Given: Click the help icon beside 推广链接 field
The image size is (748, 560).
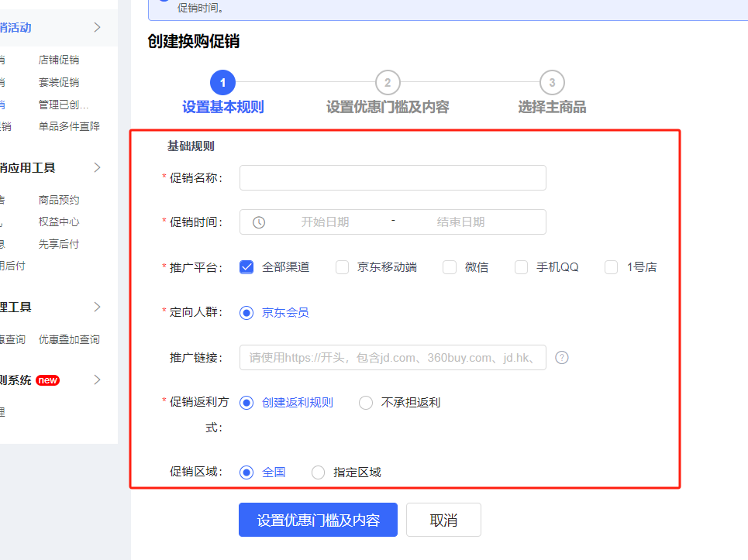Looking at the screenshot, I should [x=563, y=358].
